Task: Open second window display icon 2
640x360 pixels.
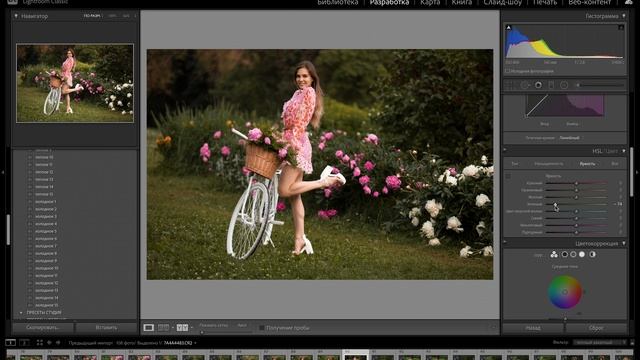Action: pyautogui.click(x=24, y=342)
